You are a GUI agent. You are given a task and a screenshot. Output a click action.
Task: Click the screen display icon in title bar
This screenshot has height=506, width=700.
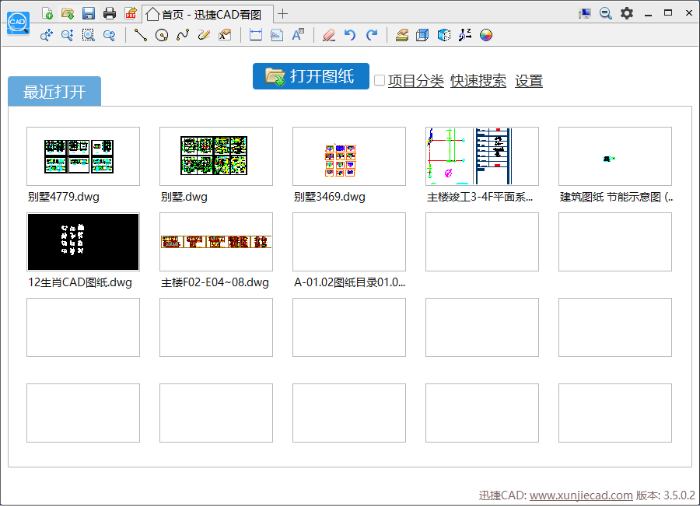[x=584, y=13]
